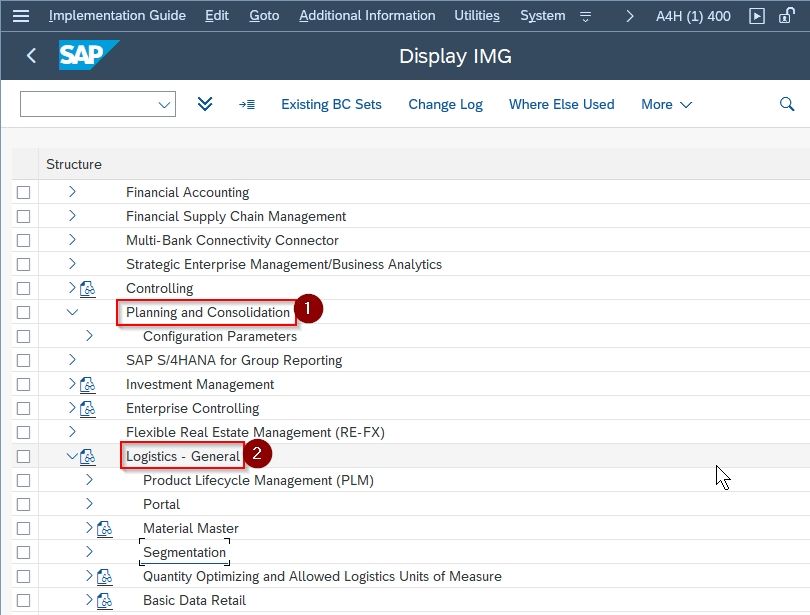The image size is (810, 615).
Task: Expand Flexible Real Estate Management node
Action: (72, 432)
